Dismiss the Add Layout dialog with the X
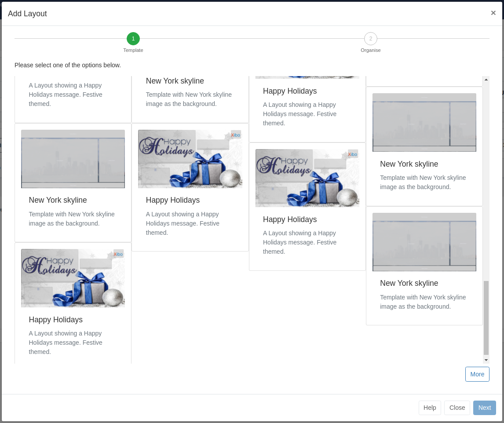The image size is (504, 423). click(493, 13)
